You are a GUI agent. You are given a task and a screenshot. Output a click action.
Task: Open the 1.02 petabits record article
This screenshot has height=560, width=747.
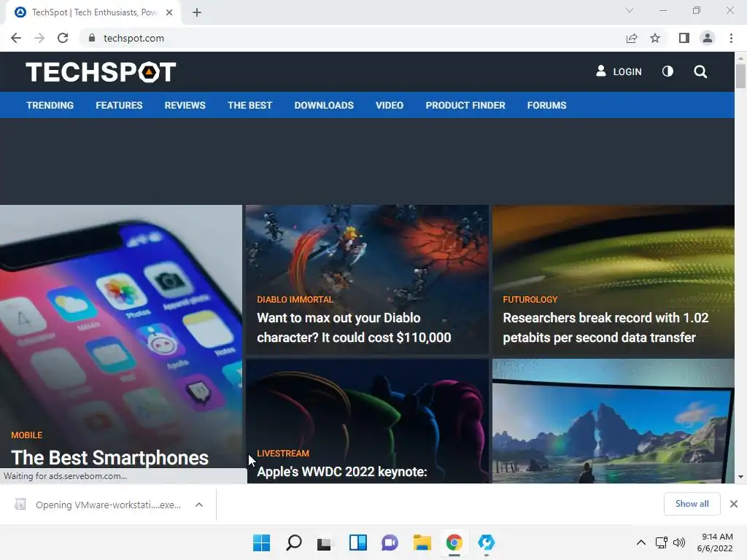point(605,327)
